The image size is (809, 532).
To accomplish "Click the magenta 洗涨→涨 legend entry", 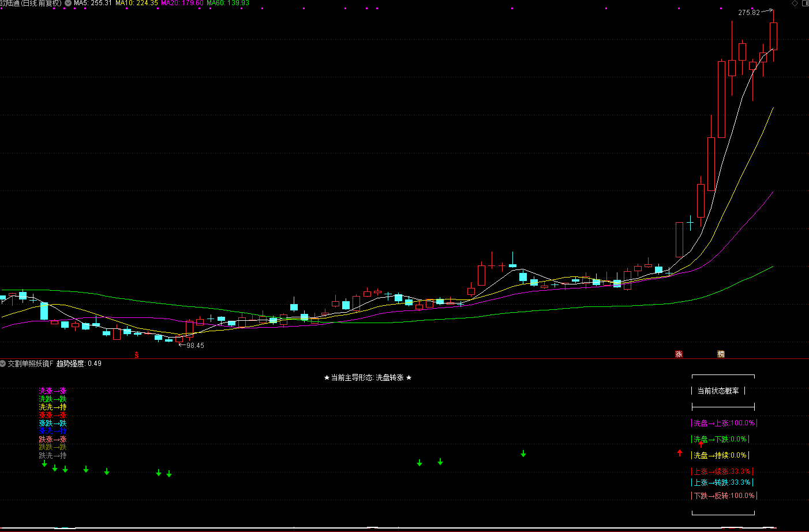I will click(53, 391).
